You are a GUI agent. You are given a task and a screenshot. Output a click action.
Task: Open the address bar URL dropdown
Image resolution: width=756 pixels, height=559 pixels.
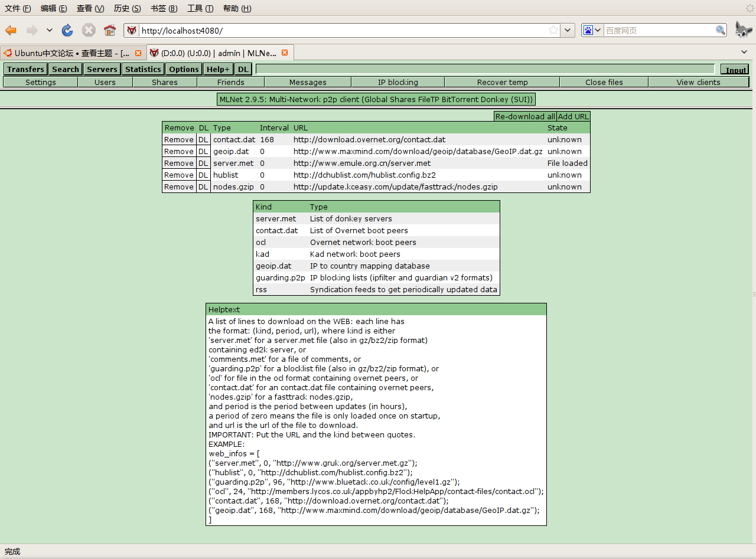(568, 30)
